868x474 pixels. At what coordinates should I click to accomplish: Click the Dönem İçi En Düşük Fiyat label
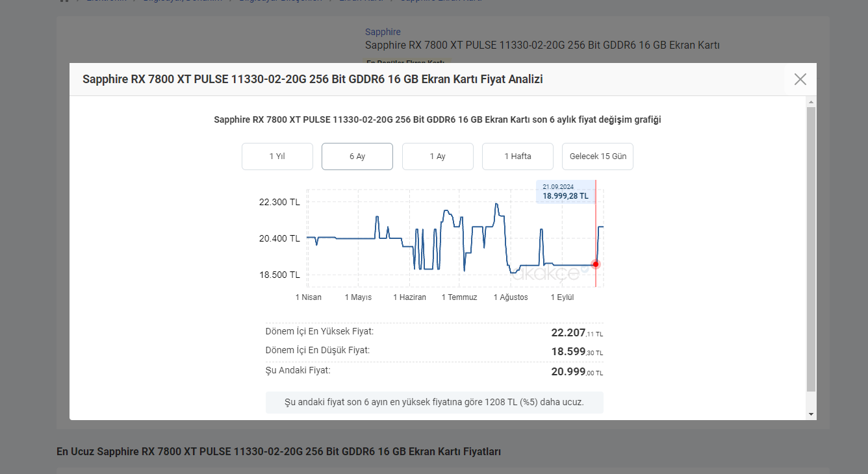318,350
